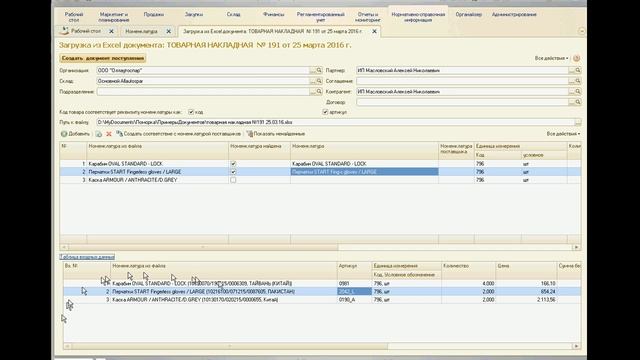Click the ellipsis button of Подразделение field
Viewport: 640px width, 360px height.
pos(313,91)
